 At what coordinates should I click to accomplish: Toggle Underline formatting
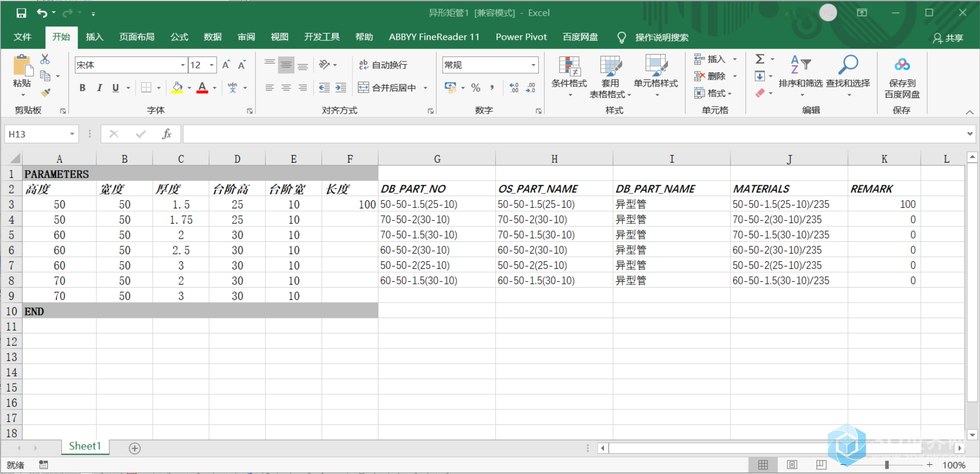click(115, 88)
